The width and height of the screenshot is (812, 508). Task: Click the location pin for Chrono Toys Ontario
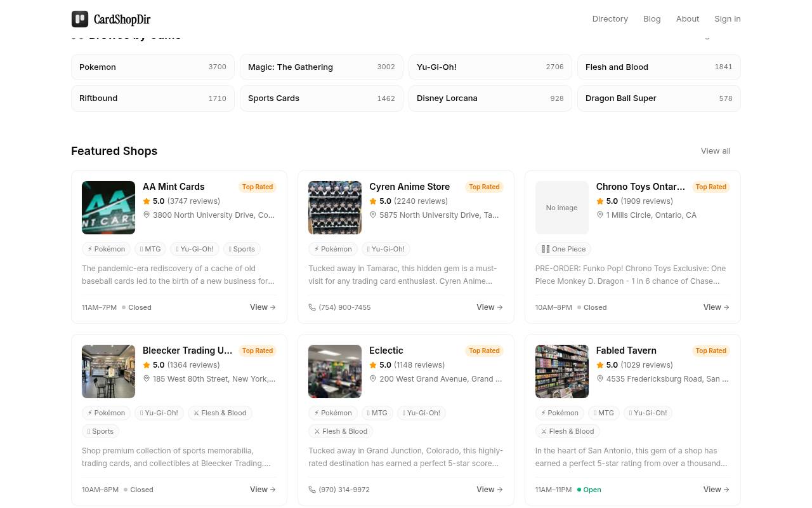tap(599, 215)
